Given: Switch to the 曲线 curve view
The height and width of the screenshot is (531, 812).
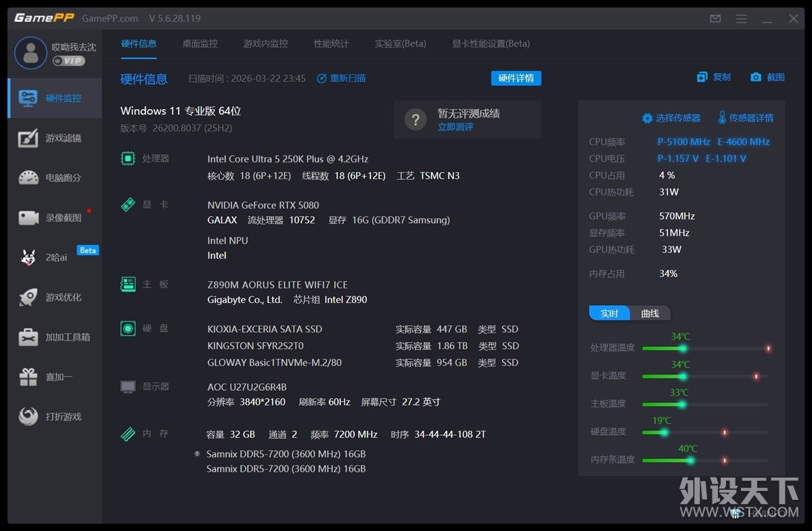Looking at the screenshot, I should point(650,313).
